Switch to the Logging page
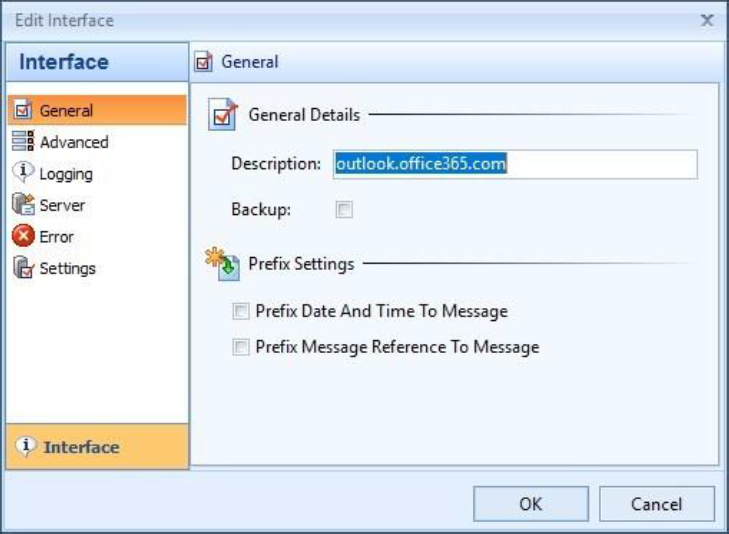 66,174
